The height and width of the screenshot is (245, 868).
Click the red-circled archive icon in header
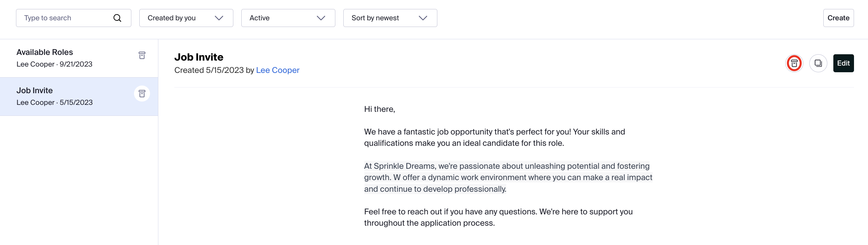tap(794, 63)
